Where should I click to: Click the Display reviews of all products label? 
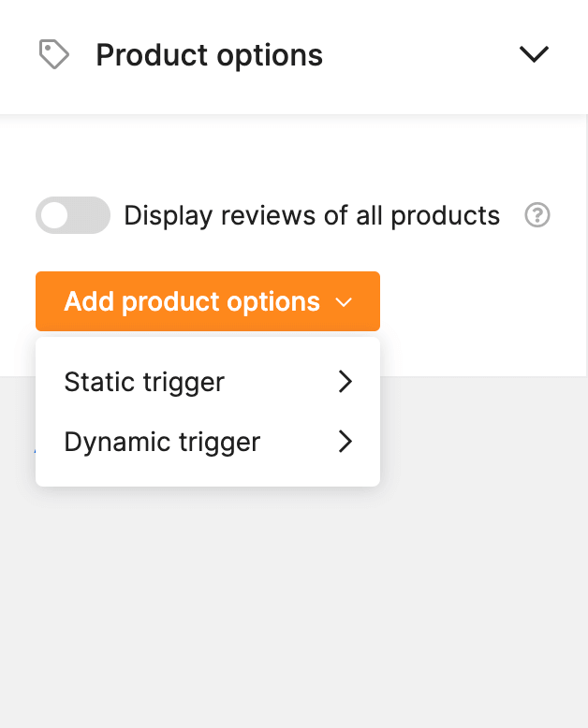coord(312,215)
